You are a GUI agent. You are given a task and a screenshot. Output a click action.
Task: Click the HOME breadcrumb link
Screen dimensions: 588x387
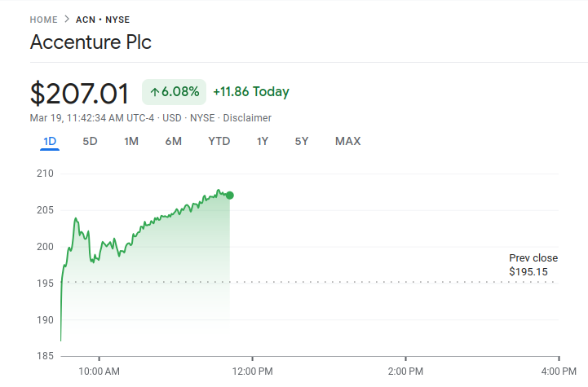point(44,20)
